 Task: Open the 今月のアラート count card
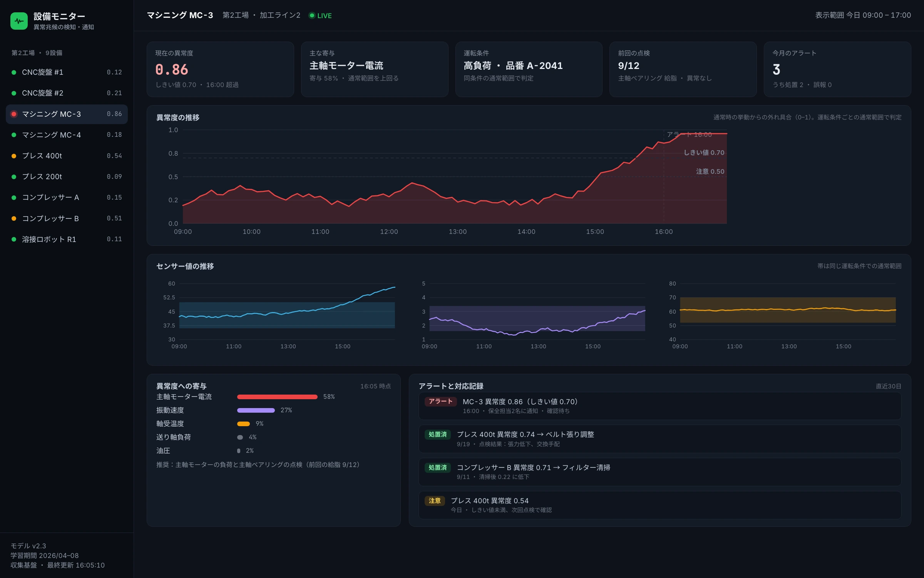pos(837,69)
